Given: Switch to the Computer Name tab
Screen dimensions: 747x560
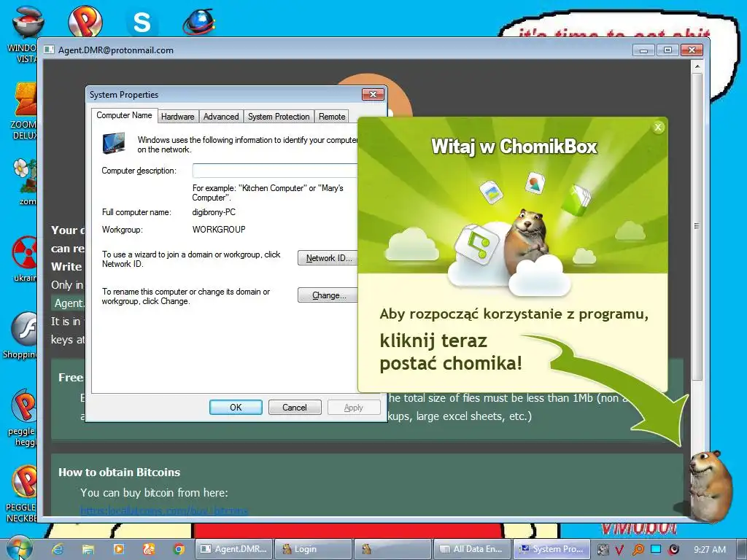Looking at the screenshot, I should point(124,115).
